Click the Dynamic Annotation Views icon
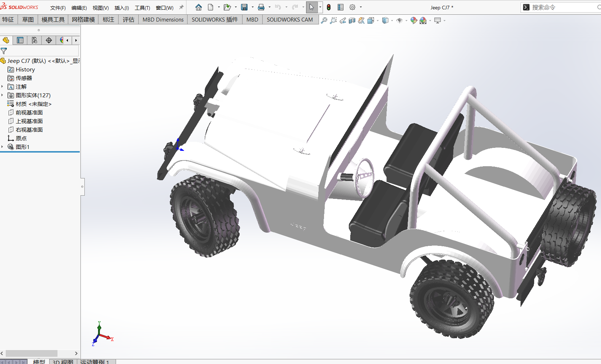This screenshot has height=364, width=601. coord(361,20)
